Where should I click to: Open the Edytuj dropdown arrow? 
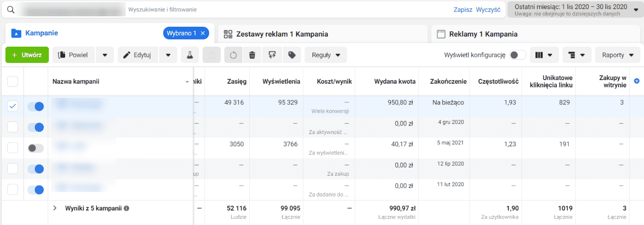point(168,55)
